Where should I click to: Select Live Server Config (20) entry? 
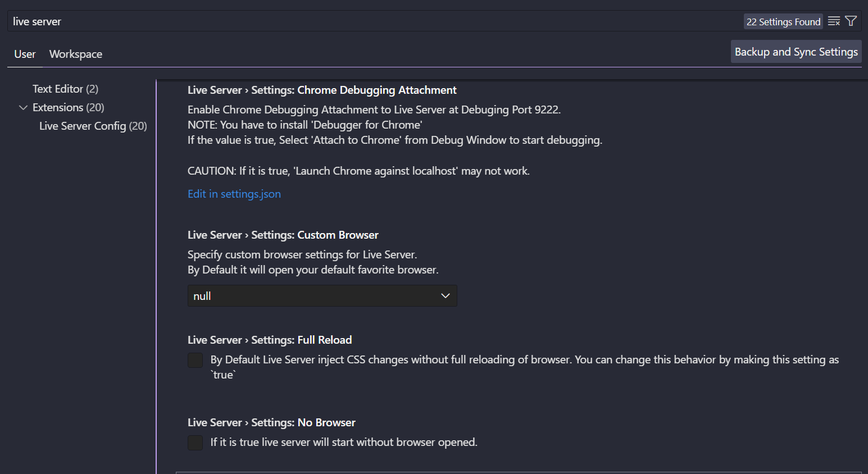(x=93, y=126)
